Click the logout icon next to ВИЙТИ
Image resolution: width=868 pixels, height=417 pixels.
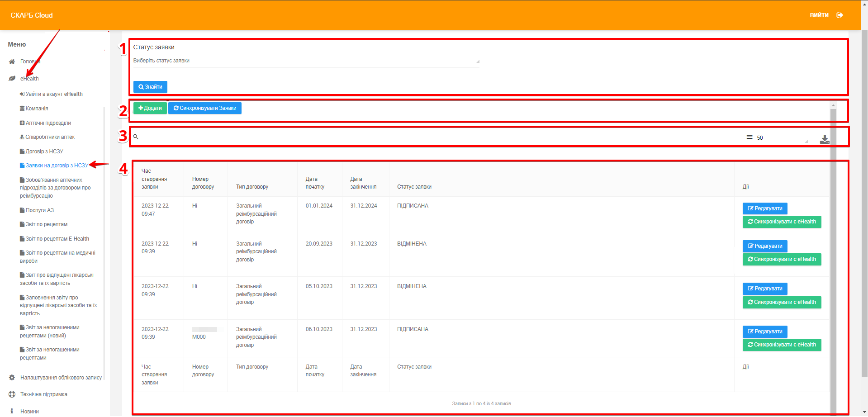[x=840, y=15]
